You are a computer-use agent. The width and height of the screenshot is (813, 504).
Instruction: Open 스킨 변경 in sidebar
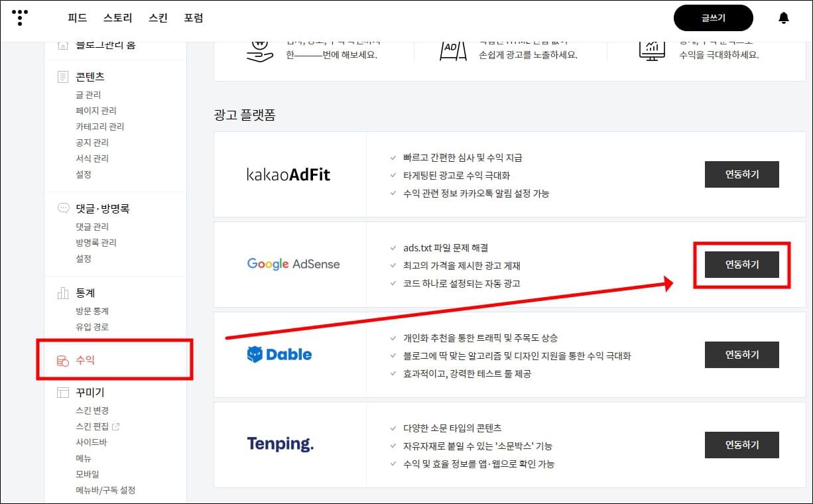[92, 410]
